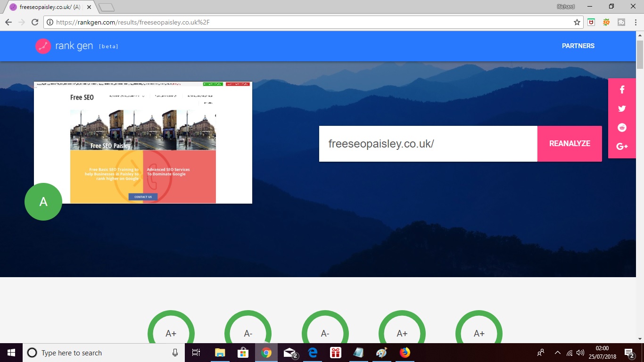Launch Microsoft Store from the taskbar
This screenshot has height=362, width=644.
point(243,353)
